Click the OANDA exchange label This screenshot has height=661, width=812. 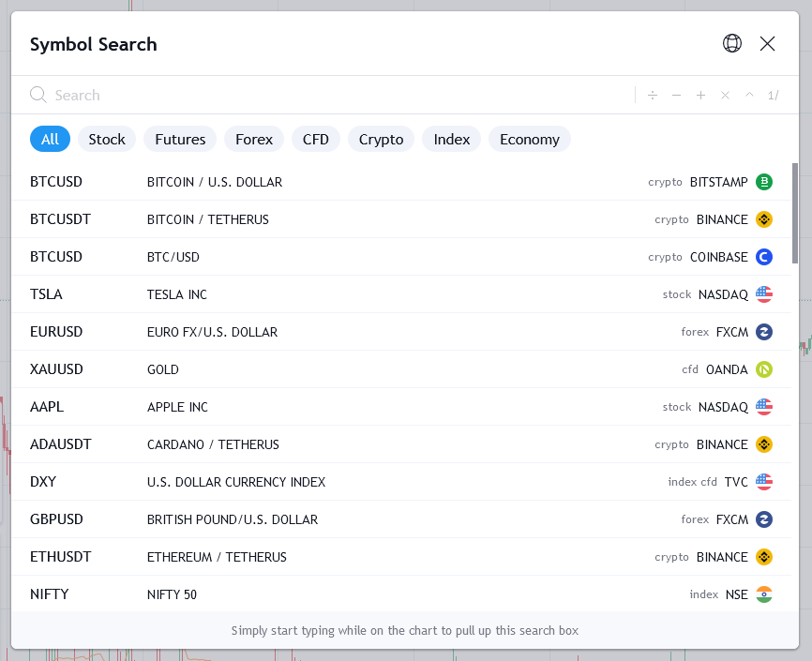coord(727,369)
